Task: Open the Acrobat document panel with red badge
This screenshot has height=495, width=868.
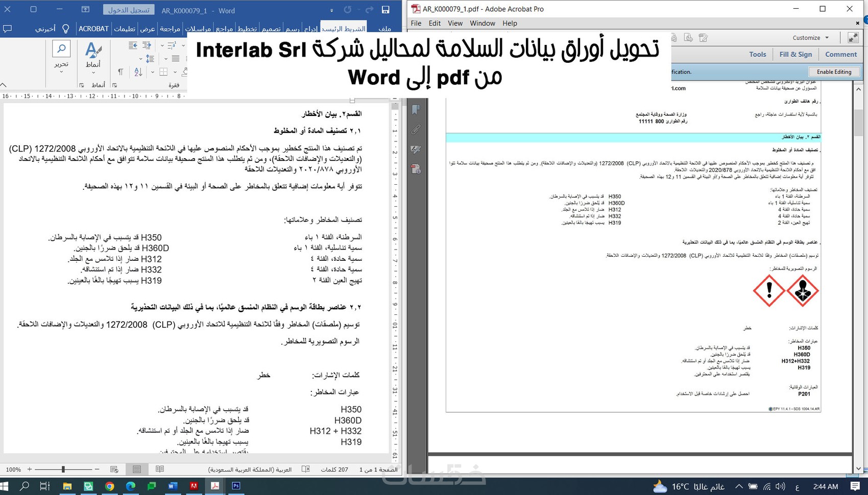Action: pos(416,169)
